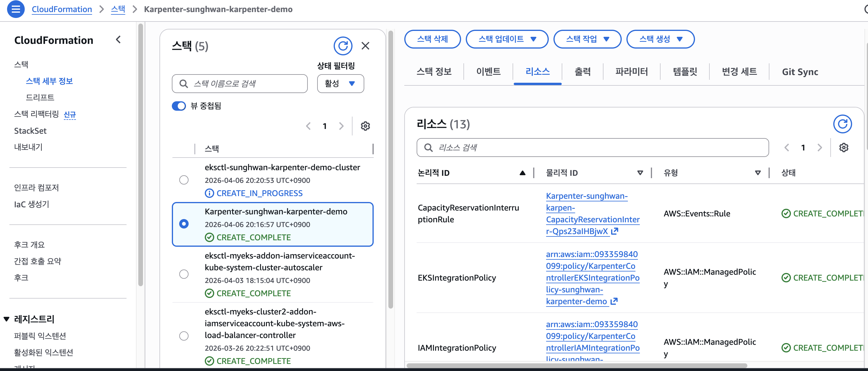Switch to the resources tab
Screen dimensions: 868x371
tap(538, 72)
